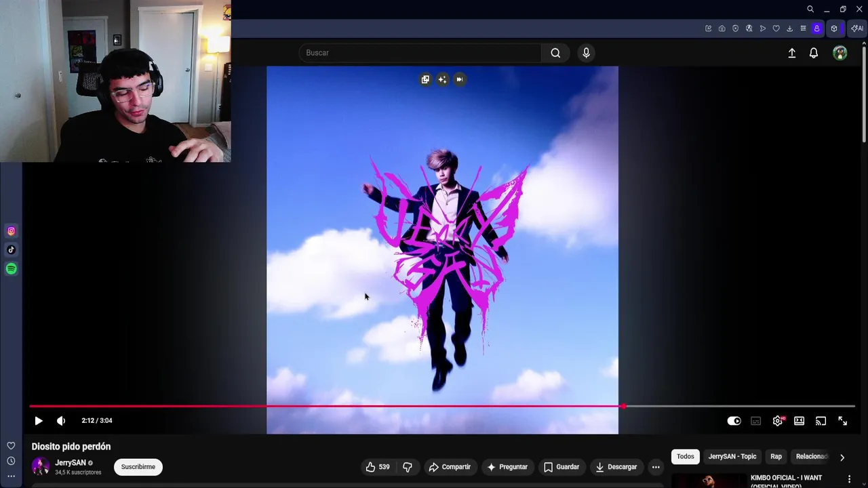This screenshot has height=488, width=868.
Task: Open the browser AI assistant button
Action: [856, 28]
